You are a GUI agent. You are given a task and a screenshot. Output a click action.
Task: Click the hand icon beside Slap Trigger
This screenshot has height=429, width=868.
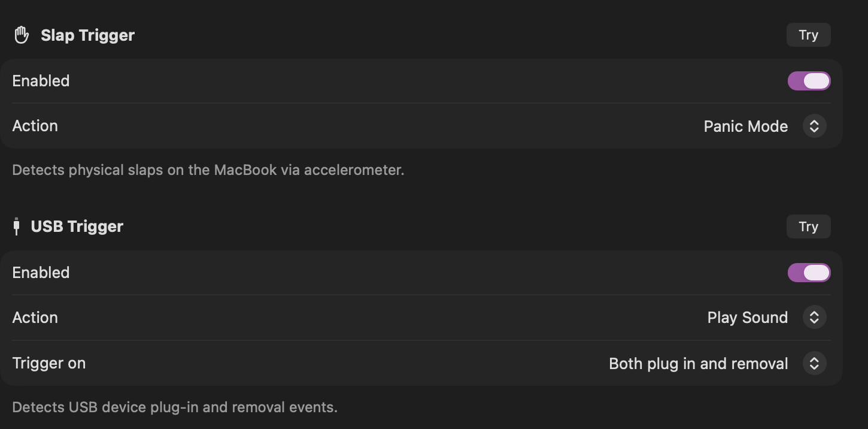coord(22,35)
